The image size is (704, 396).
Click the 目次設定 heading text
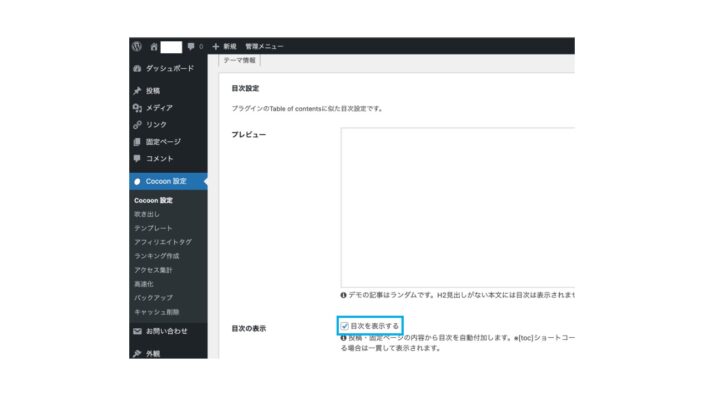tap(245, 88)
